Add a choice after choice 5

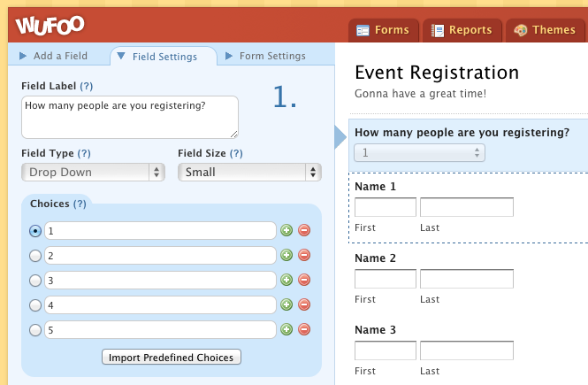click(286, 329)
